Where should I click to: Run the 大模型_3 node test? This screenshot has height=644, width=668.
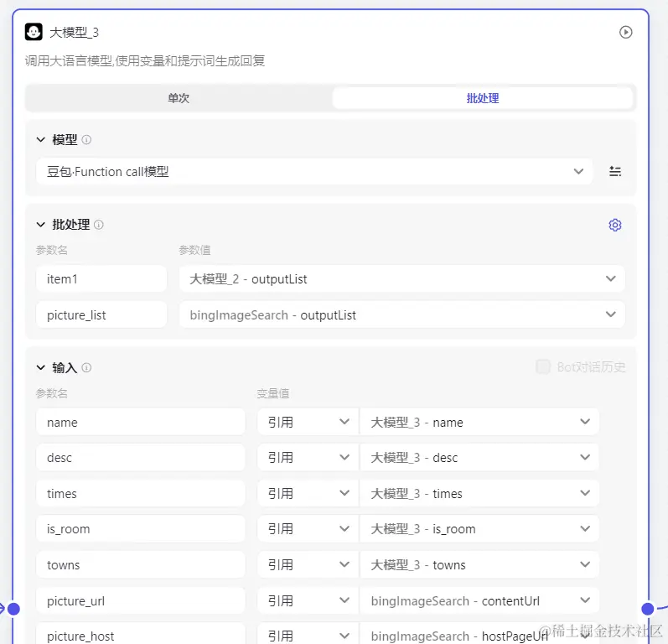point(625,33)
